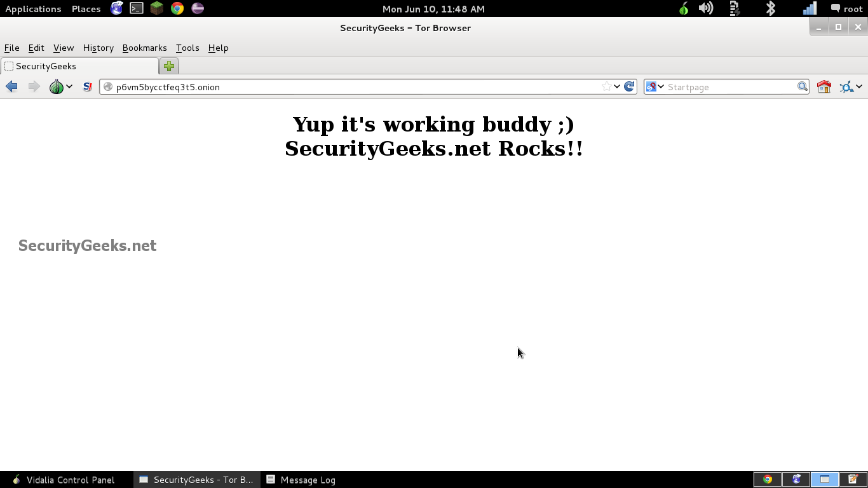Click the search magnifier icon
Image resolution: width=868 pixels, height=488 pixels.
click(x=803, y=86)
